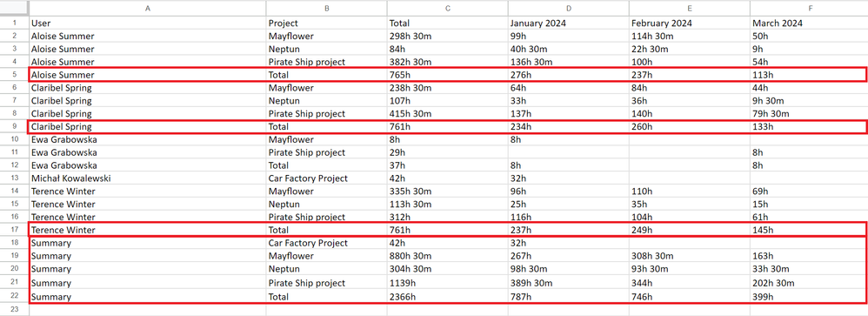Click the 'Project' header cell
Viewport: 868px width, 316px height.
[x=327, y=24]
